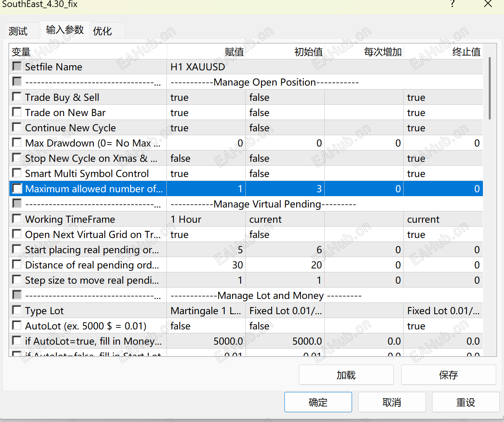Enable Stop New Cycle on Xmas checkbox
Image resolution: width=504 pixels, height=422 pixels.
click(x=17, y=157)
